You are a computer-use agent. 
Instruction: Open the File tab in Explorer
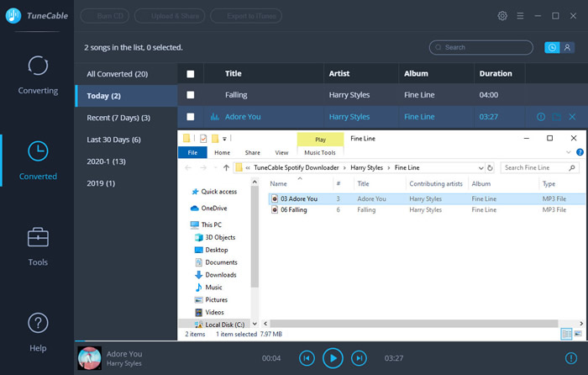(x=192, y=152)
